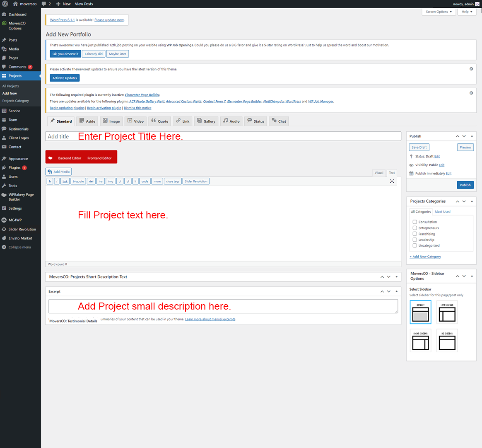Click the Add New Category link

click(426, 257)
